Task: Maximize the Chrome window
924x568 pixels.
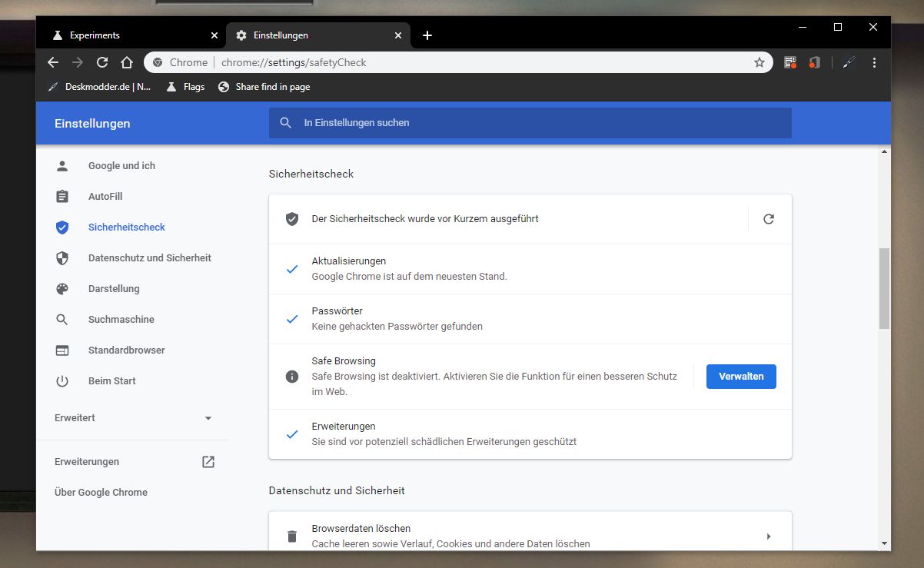Action: click(838, 27)
